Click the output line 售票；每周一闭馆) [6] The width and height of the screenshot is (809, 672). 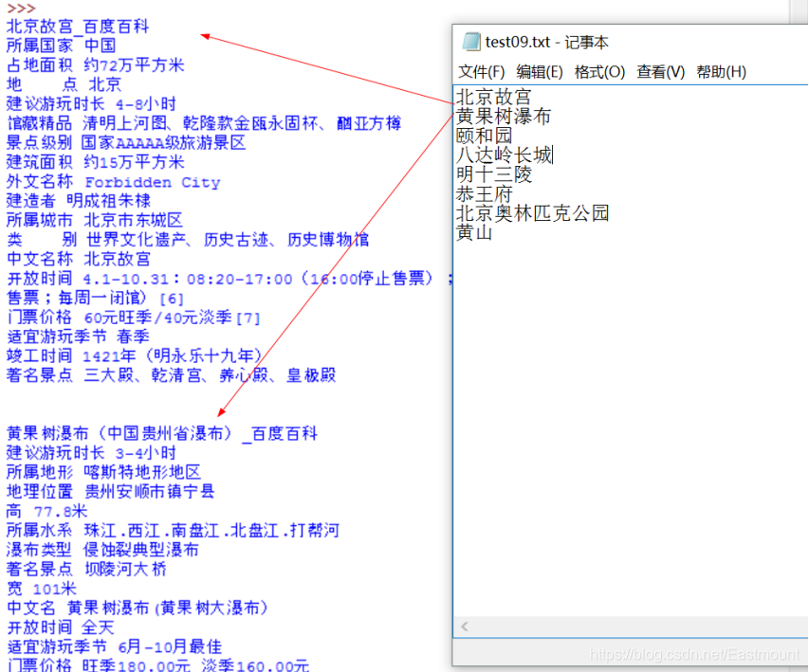click(x=95, y=298)
